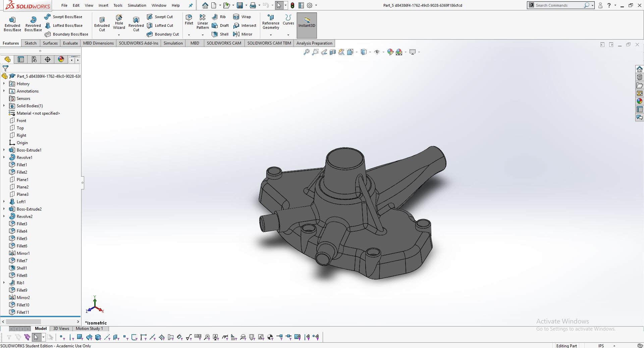Open the Reference Geometry dropdown
The image size is (644, 348).
271,35
